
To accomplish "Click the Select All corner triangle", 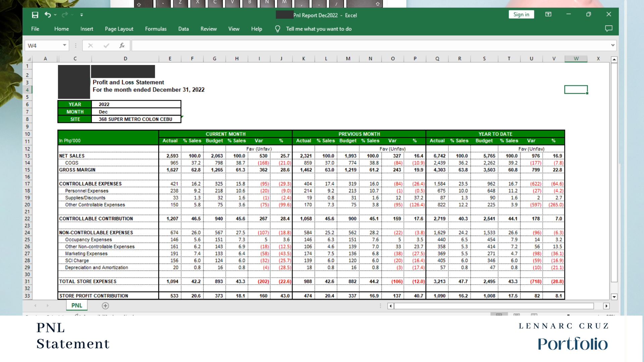I will [x=29, y=59].
